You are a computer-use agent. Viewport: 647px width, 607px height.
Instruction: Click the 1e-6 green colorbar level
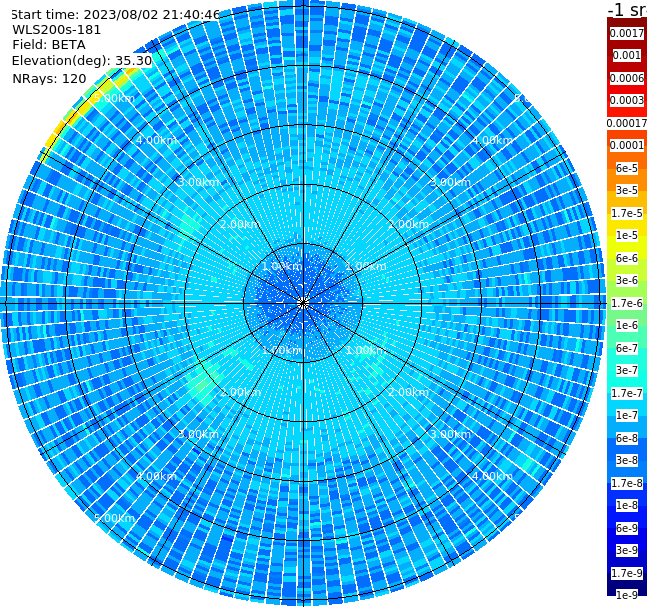point(627,325)
